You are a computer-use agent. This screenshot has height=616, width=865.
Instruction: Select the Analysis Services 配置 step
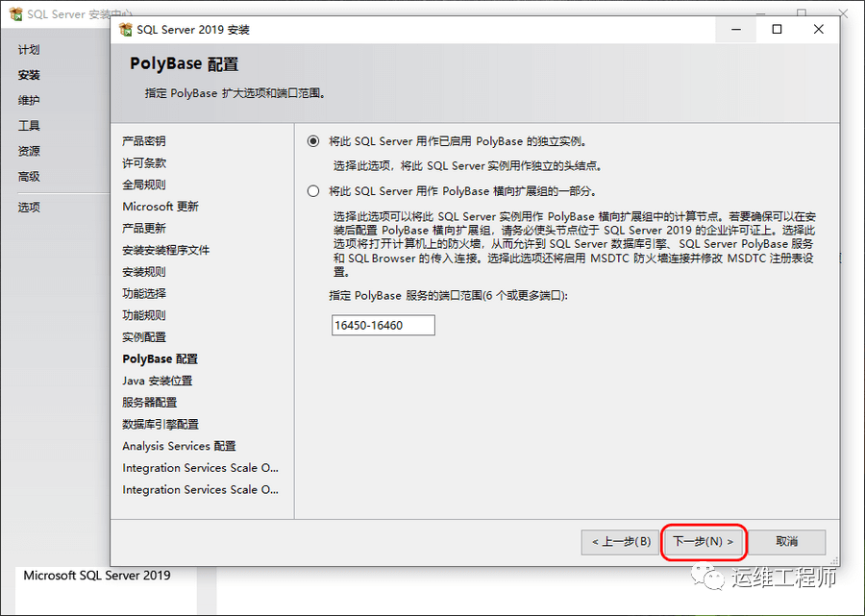(180, 446)
